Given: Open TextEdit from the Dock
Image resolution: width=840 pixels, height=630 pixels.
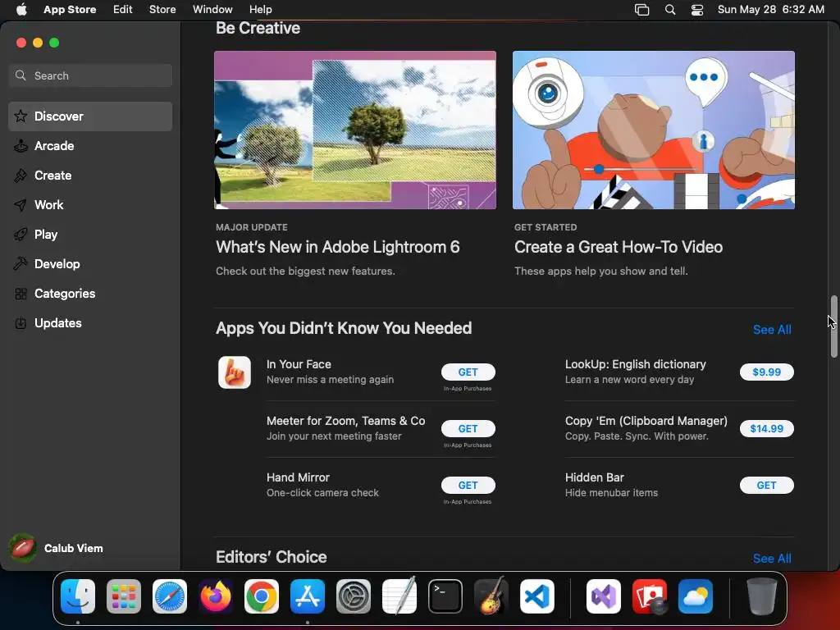Looking at the screenshot, I should pos(399,596).
